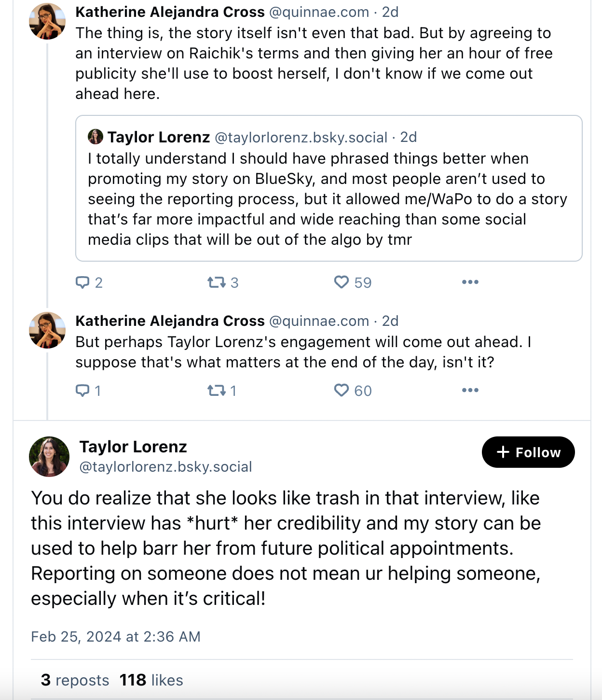602x700 pixels.
Task: Click Katherine Alejandra Cross's avatar on the first post
Action: click(47, 20)
